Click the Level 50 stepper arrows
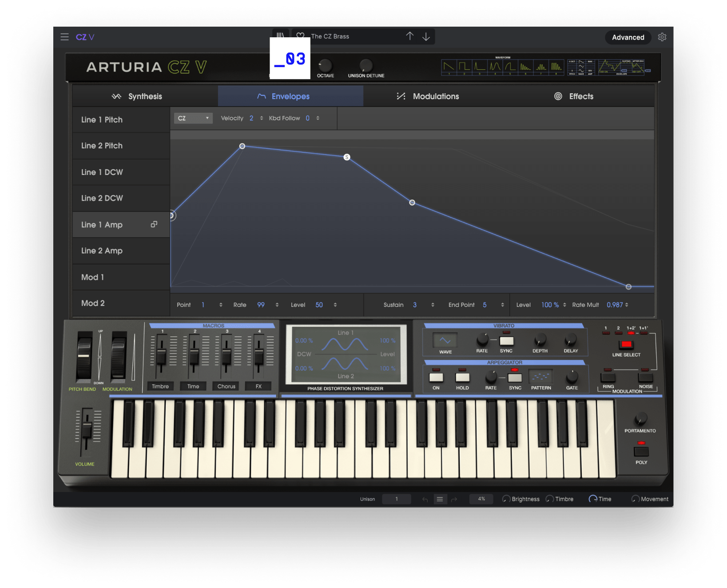This screenshot has height=588, width=727. 335,305
